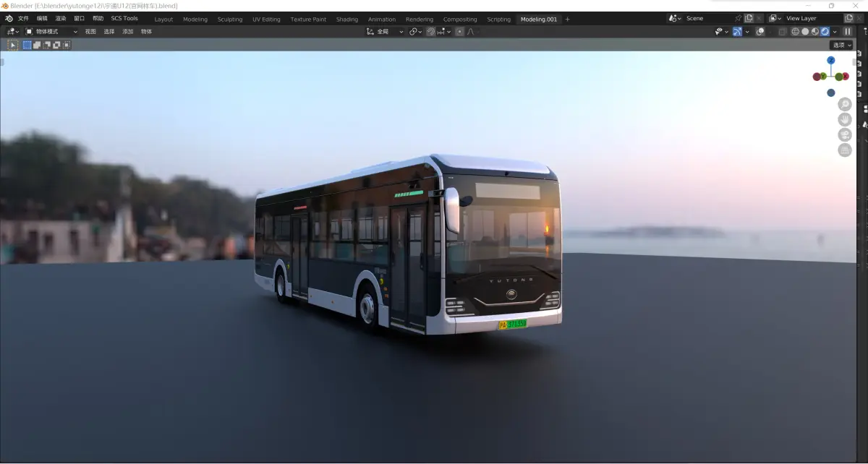Switch to the Sculpting workspace tab
The height and width of the screenshot is (464, 868).
(230, 20)
